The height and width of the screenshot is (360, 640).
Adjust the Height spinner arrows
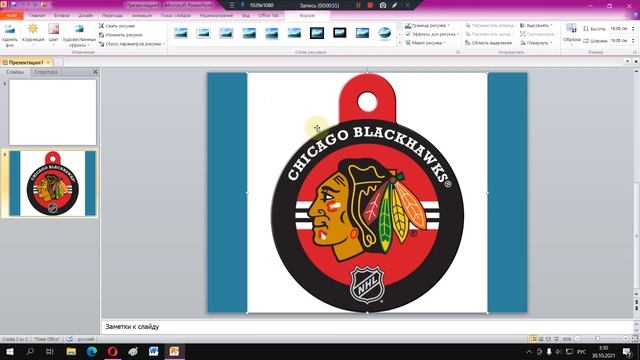633,29
